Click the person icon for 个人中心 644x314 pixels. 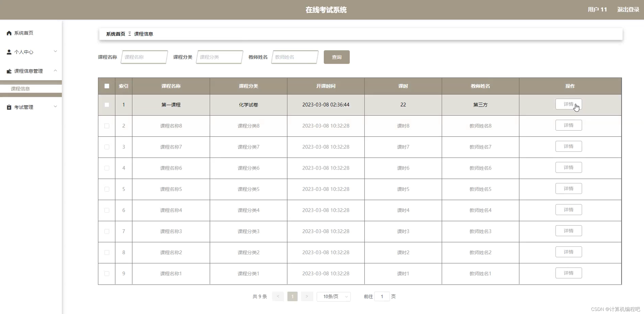pyautogui.click(x=9, y=52)
